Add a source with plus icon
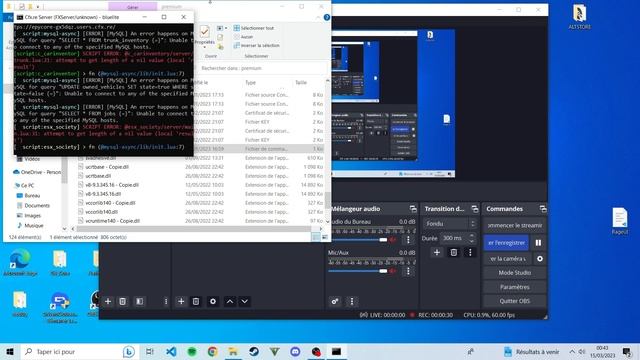Image resolution: width=640 pixels, height=360 pixels. [x=181, y=302]
